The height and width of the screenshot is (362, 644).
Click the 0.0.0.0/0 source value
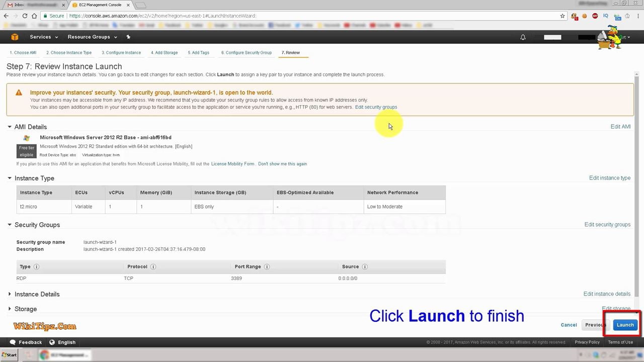pos(348,279)
